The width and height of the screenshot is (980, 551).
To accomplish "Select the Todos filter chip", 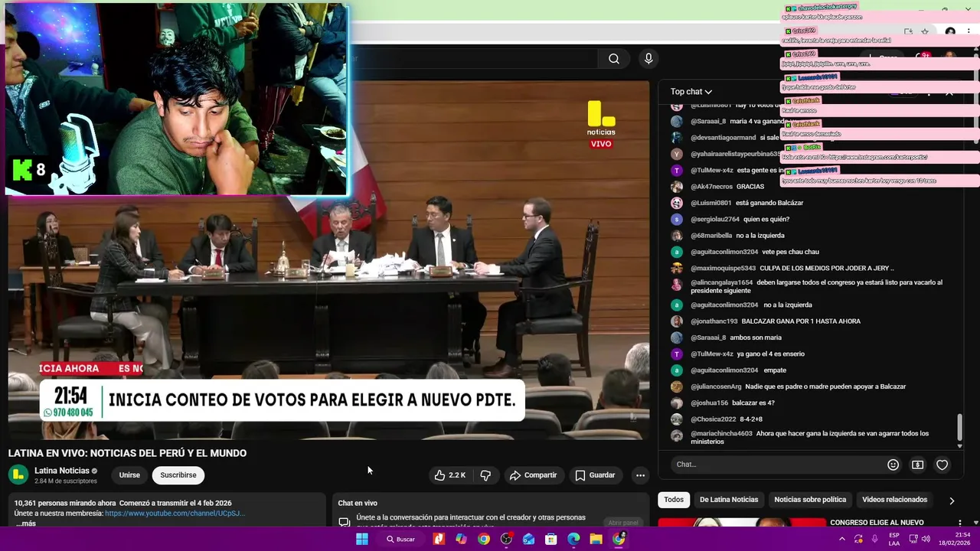I will click(x=674, y=500).
